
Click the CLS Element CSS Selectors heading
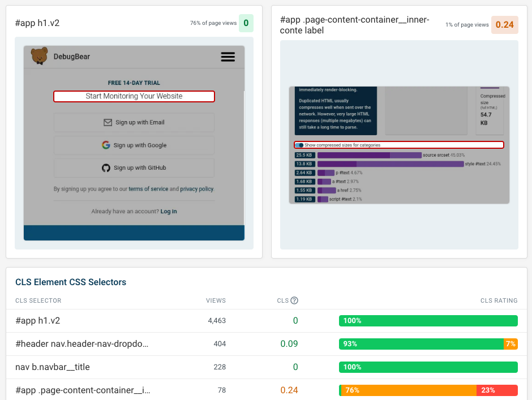[71, 282]
